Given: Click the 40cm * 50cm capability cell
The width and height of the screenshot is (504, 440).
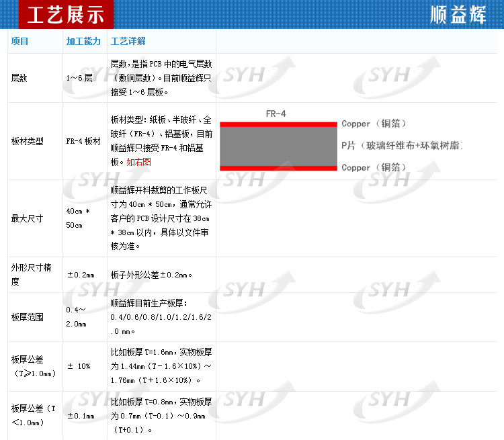Looking at the screenshot, I should tap(78, 218).
